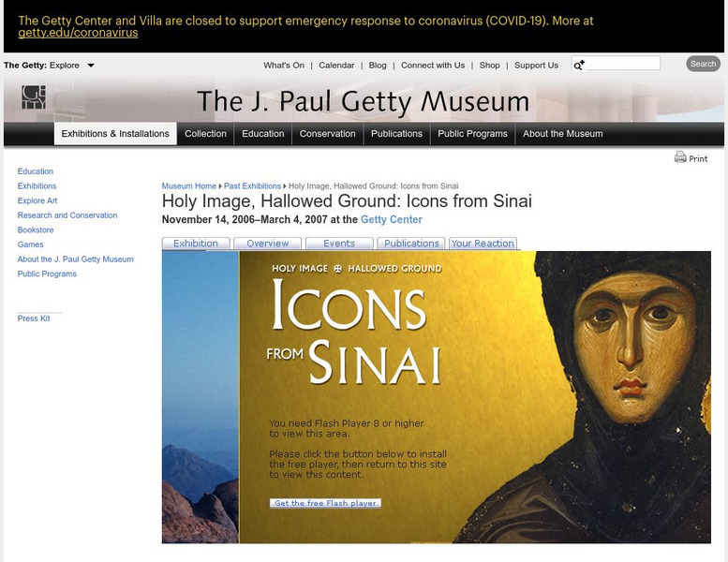
Task: Open the Getty Center link
Action: pyautogui.click(x=392, y=219)
